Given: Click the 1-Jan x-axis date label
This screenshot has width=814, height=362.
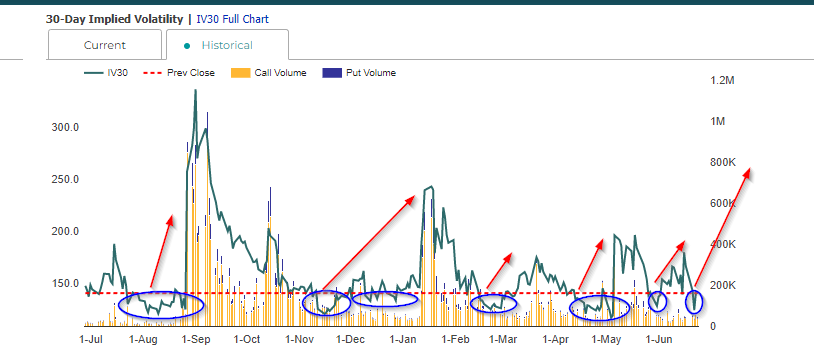Looking at the screenshot, I should point(403,340).
